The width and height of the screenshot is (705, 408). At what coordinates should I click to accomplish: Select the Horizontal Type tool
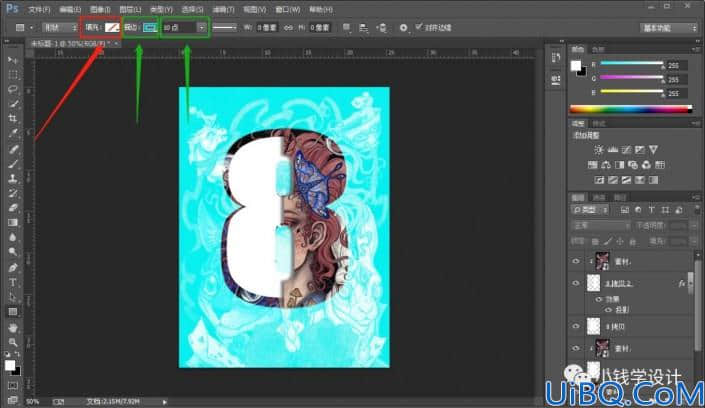[13, 282]
